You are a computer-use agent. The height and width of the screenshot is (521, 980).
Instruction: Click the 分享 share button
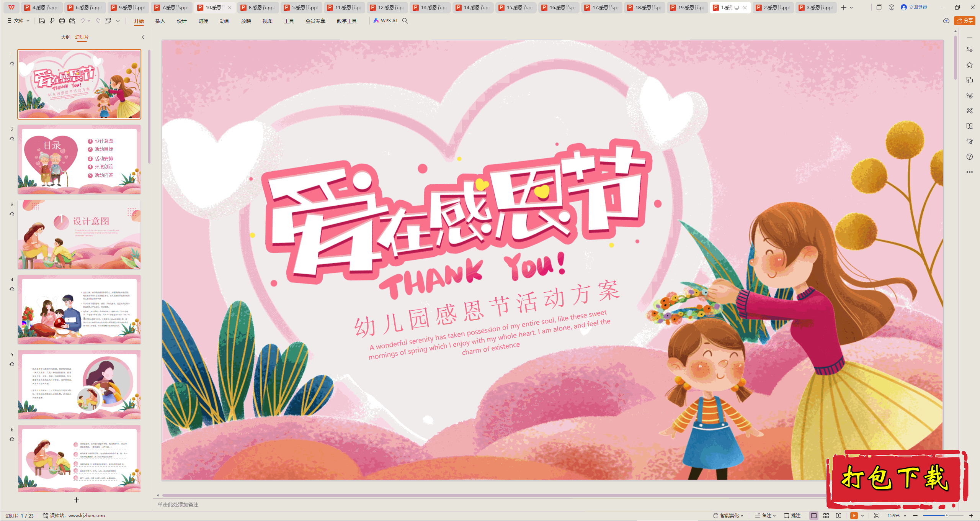(965, 21)
